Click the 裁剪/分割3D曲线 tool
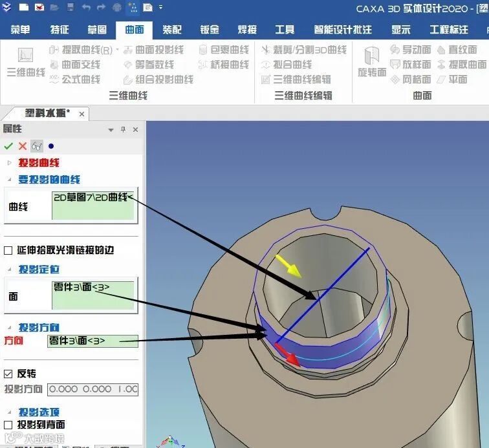489x448 pixels. tap(304, 50)
